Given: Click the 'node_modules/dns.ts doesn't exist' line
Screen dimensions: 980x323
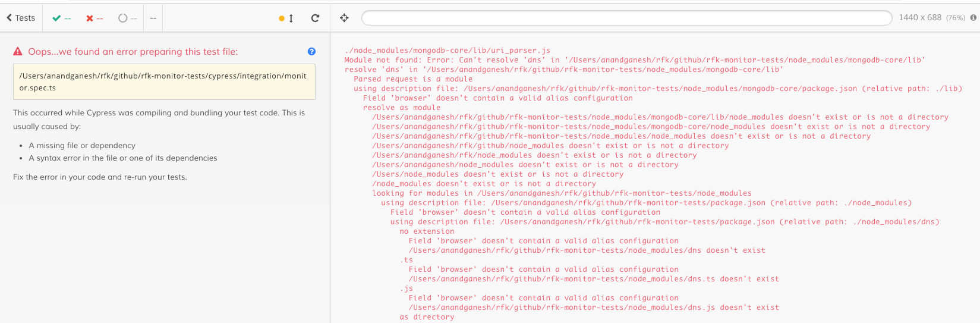Looking at the screenshot, I should pyautogui.click(x=594, y=279).
